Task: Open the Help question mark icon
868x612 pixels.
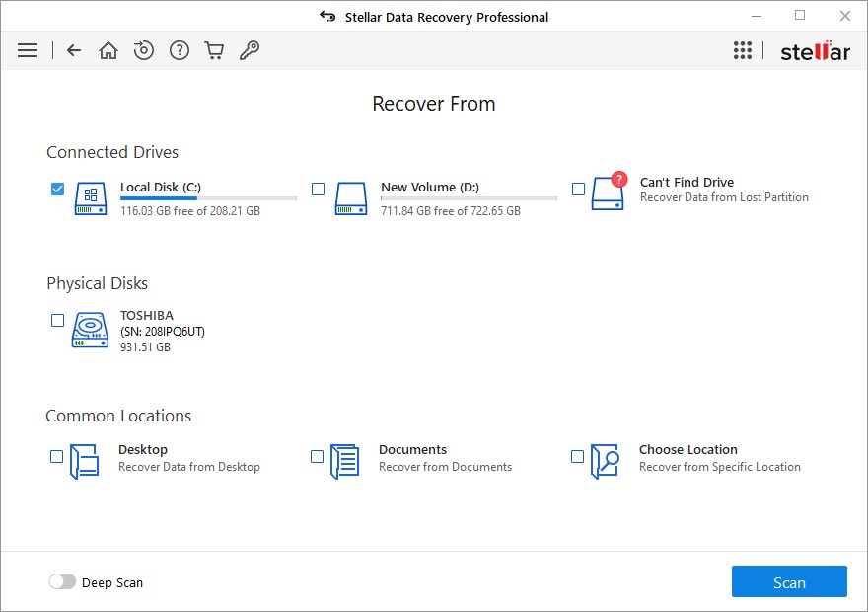Action: (x=180, y=50)
